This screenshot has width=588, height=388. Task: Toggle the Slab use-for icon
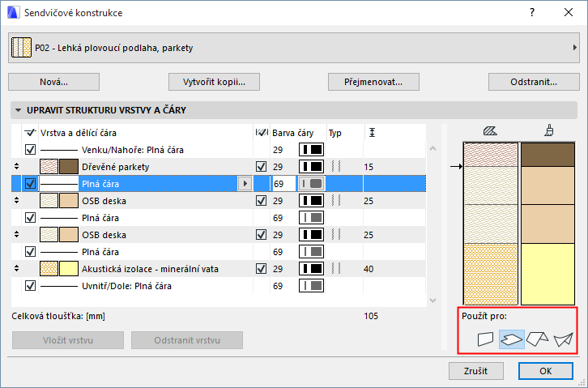pos(512,339)
